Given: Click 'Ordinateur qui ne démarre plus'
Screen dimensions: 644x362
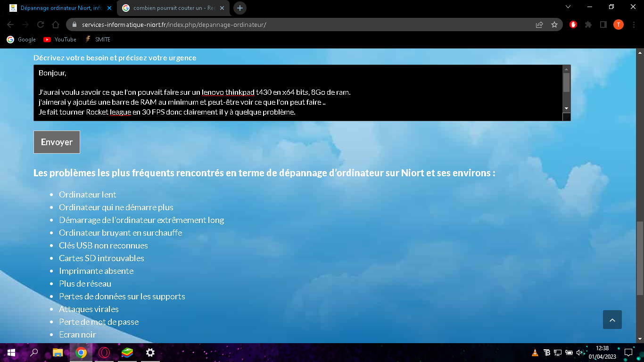Looking at the screenshot, I should click(116, 207).
